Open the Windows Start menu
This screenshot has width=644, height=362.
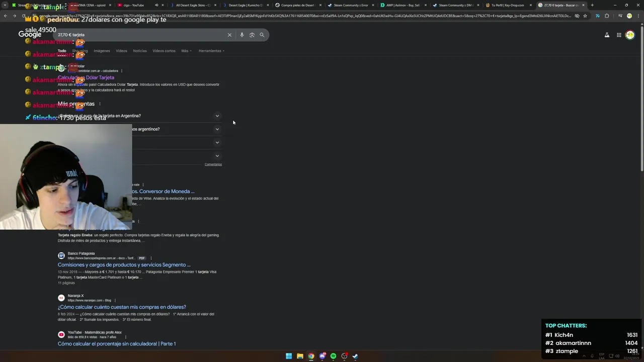tap(289, 356)
